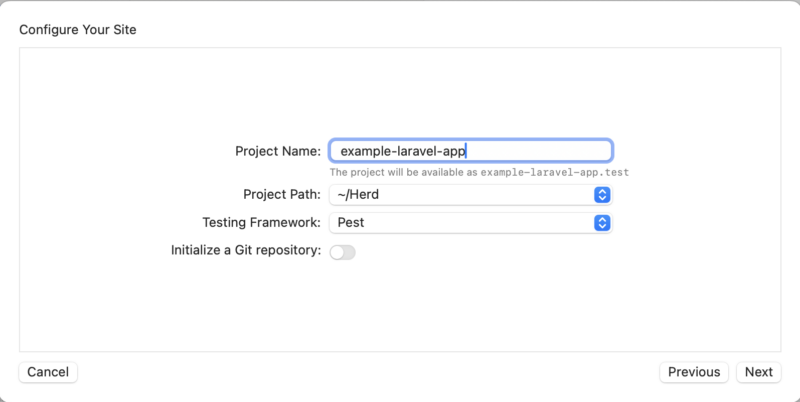
Task: Open the Project Path dropdown
Action: coord(470,195)
